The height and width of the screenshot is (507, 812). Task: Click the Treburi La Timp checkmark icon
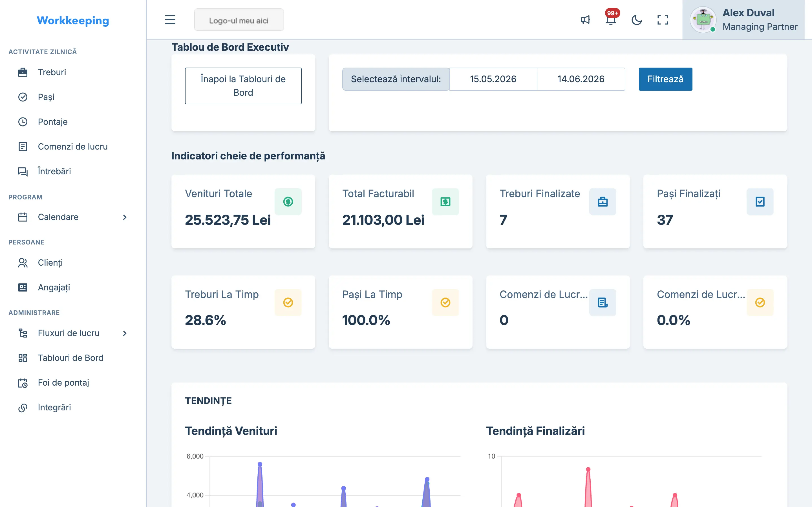coord(288,303)
